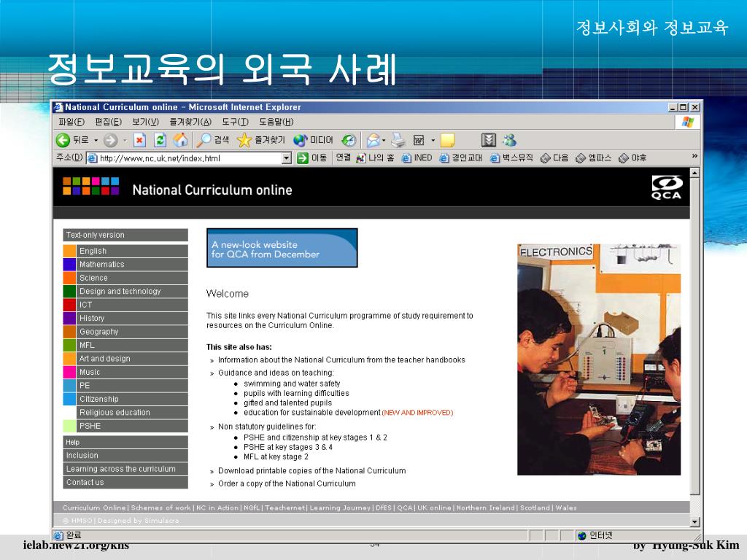
Task: Open the 보기(V) menu
Action: (145, 122)
